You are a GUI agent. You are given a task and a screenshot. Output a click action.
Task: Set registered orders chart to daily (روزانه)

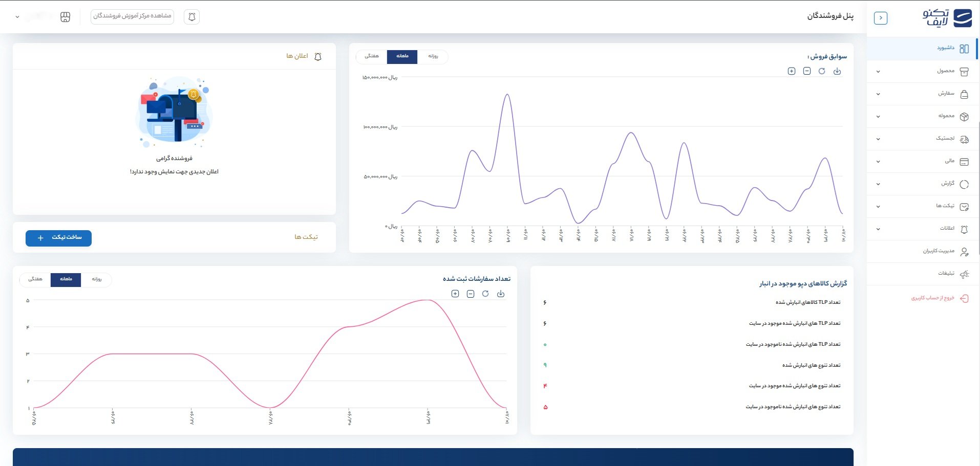(97, 279)
